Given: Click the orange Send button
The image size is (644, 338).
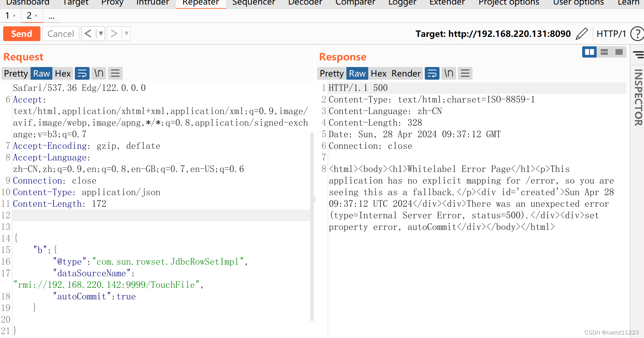Looking at the screenshot, I should [x=21, y=34].
